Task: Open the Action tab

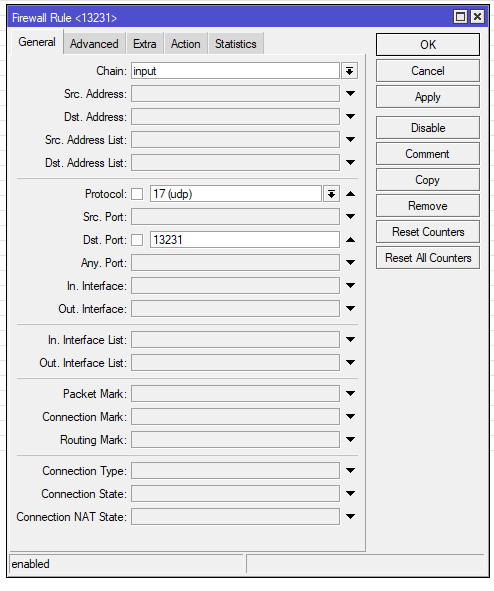Action: 185,44
